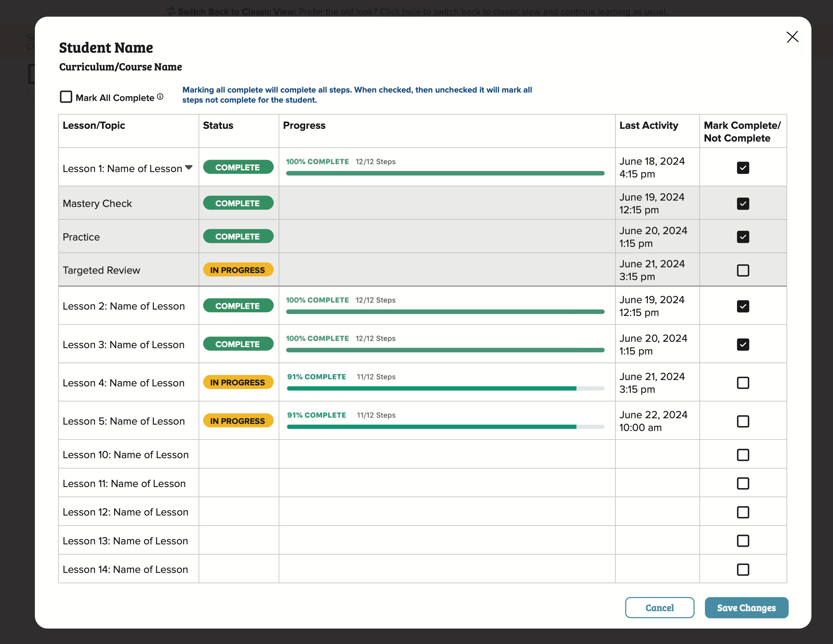Click the Lesson 4 progress bar

(x=445, y=388)
